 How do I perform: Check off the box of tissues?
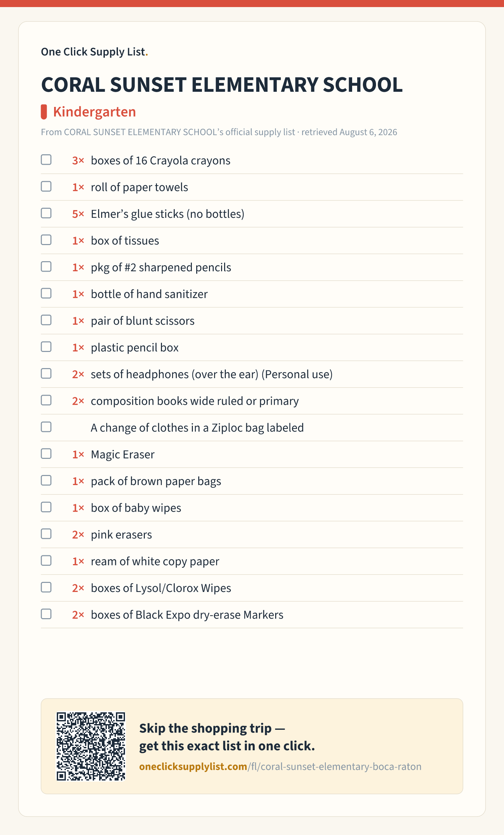(x=46, y=240)
